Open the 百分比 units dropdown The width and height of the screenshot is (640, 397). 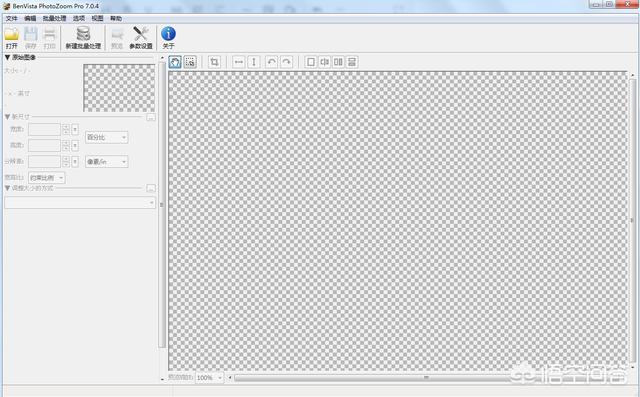click(107, 138)
